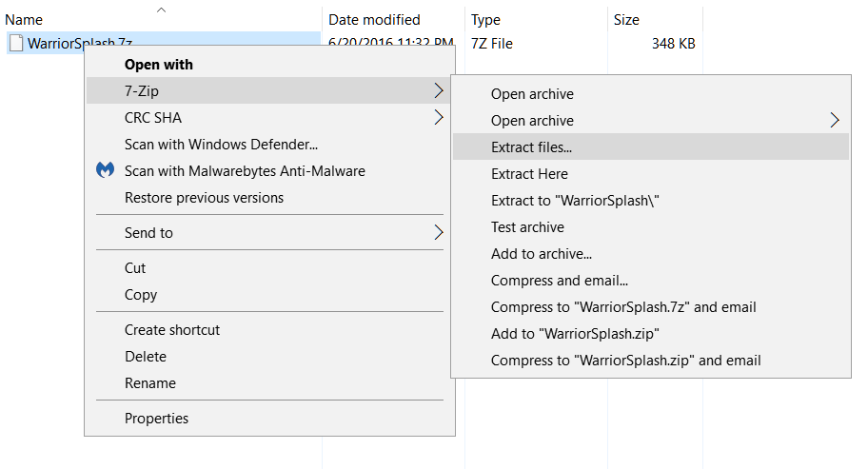
Task: Click the 7Z File type cell
Action: click(x=491, y=43)
